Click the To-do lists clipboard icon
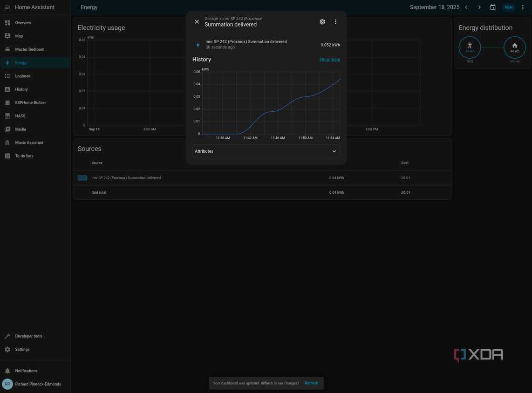This screenshot has width=532, height=393. click(x=7, y=156)
